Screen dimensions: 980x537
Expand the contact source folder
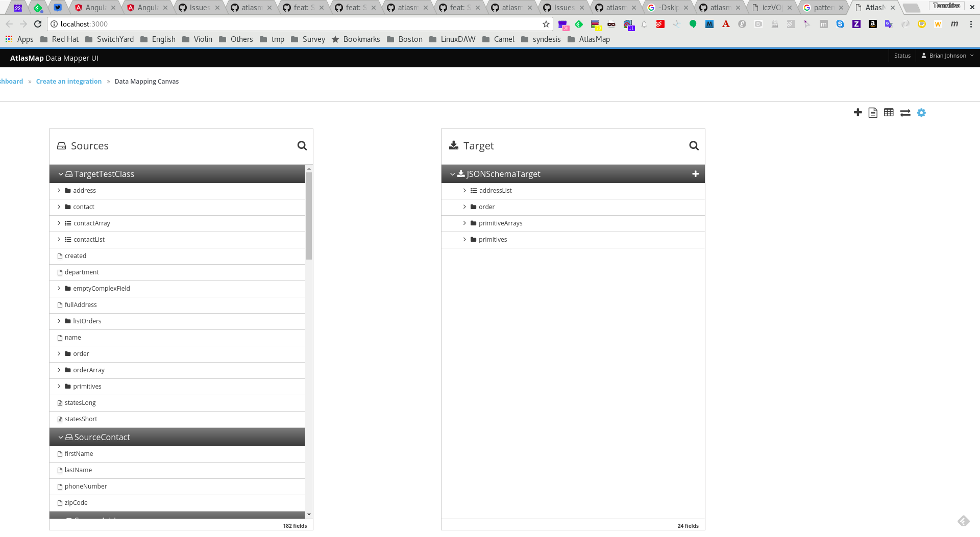click(59, 207)
